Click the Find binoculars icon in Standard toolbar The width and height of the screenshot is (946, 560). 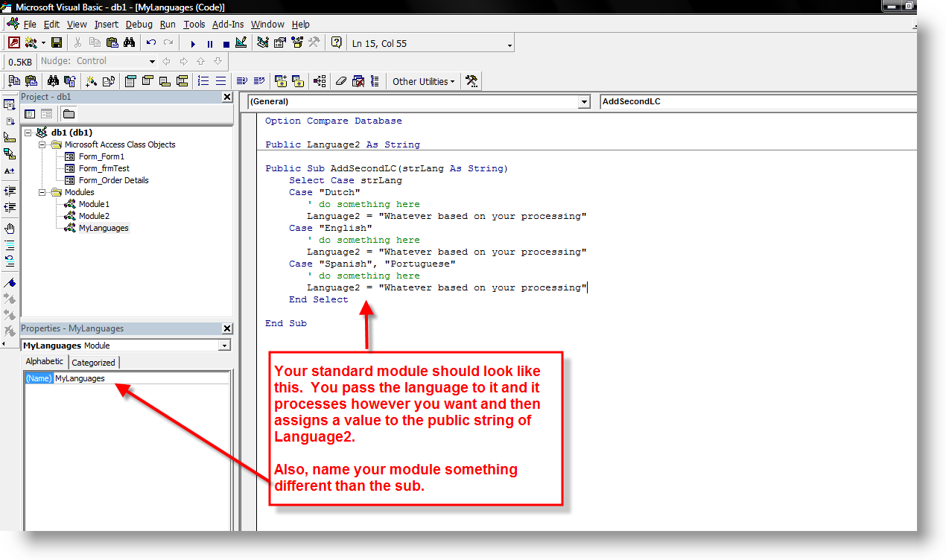point(129,43)
